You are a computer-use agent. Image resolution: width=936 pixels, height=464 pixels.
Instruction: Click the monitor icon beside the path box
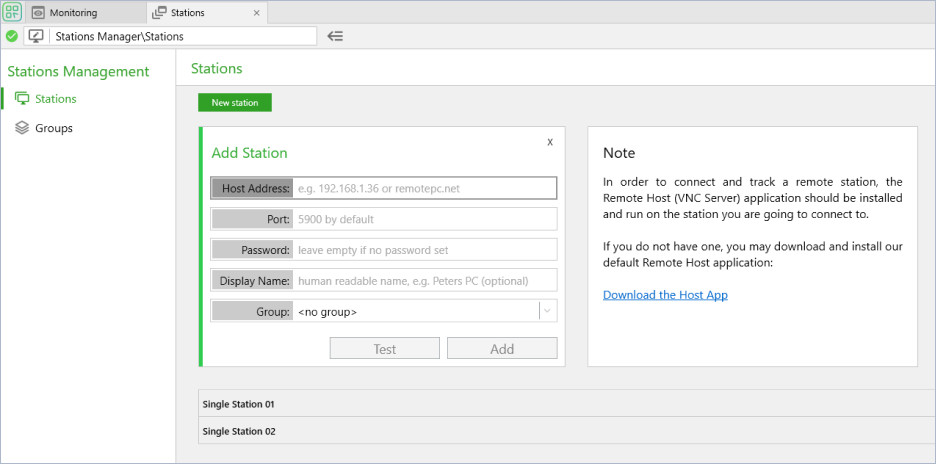point(36,36)
